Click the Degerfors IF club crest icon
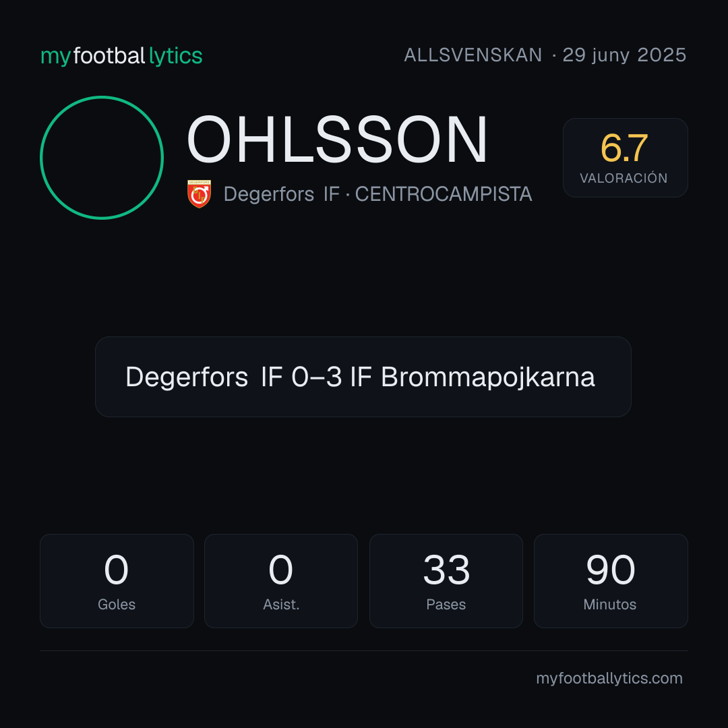This screenshot has height=728, width=728. coord(199,193)
